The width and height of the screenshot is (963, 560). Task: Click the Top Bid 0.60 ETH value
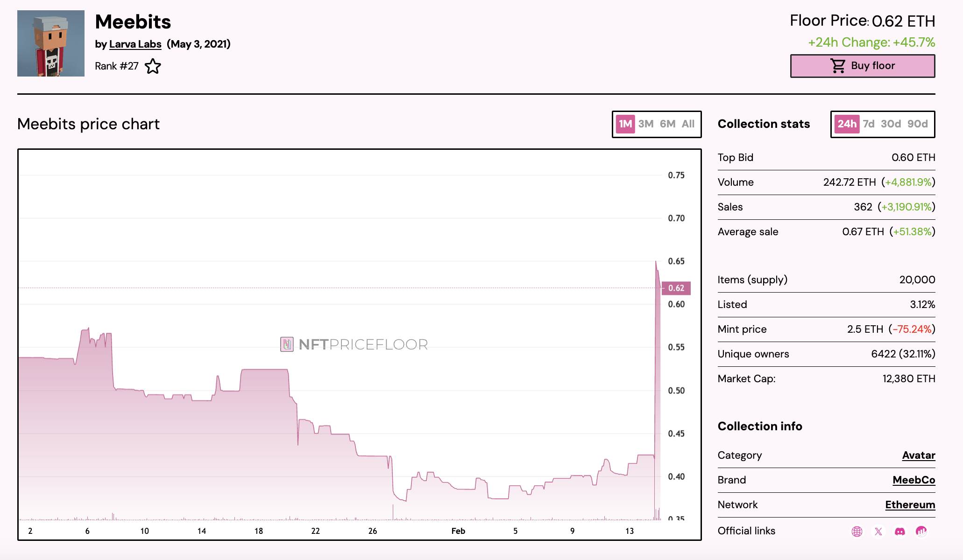coord(913,158)
